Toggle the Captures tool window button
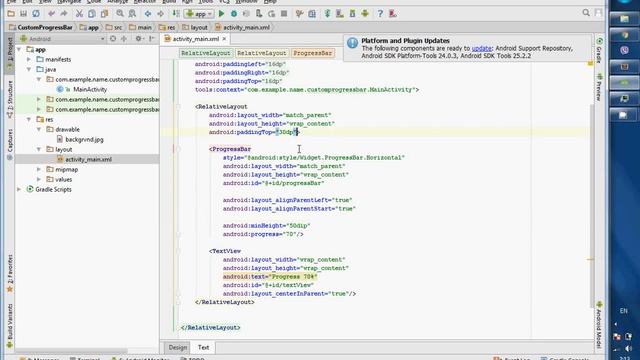This screenshot has height=360, width=640. 10,144
